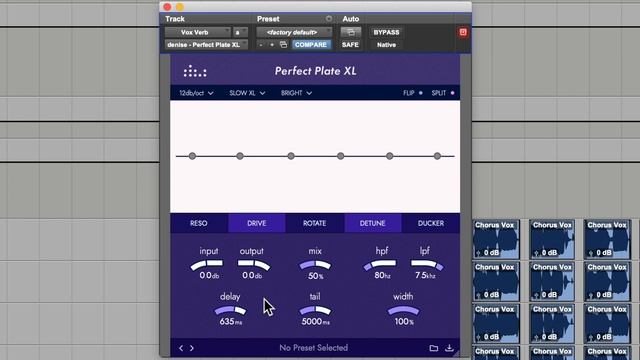
Task: Click No Preset Selected label
Action: tap(313, 348)
